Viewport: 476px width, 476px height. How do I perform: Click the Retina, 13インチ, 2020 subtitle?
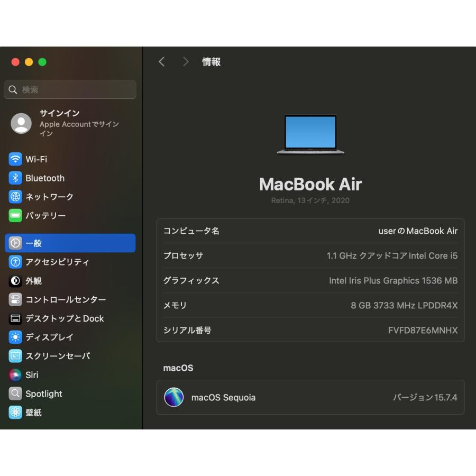click(310, 200)
